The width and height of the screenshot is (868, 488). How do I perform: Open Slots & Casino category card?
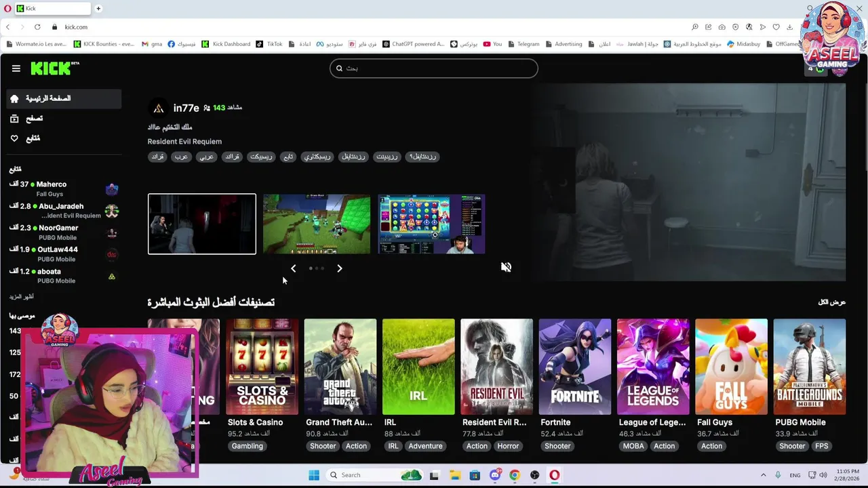pyautogui.click(x=262, y=367)
